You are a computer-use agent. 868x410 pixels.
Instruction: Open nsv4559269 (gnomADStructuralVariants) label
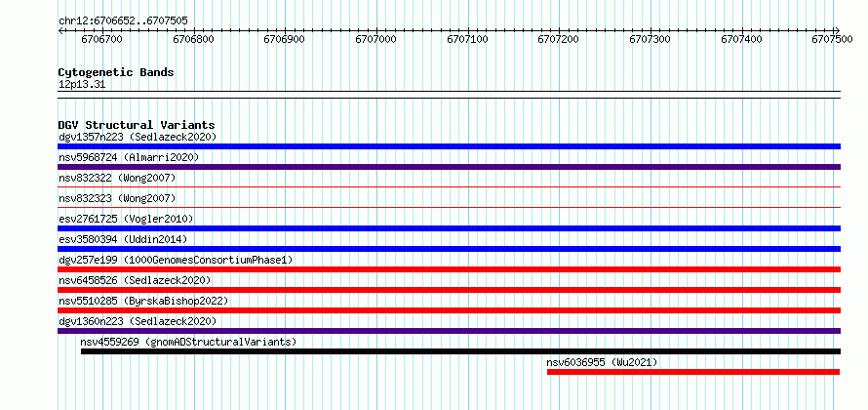point(188,342)
